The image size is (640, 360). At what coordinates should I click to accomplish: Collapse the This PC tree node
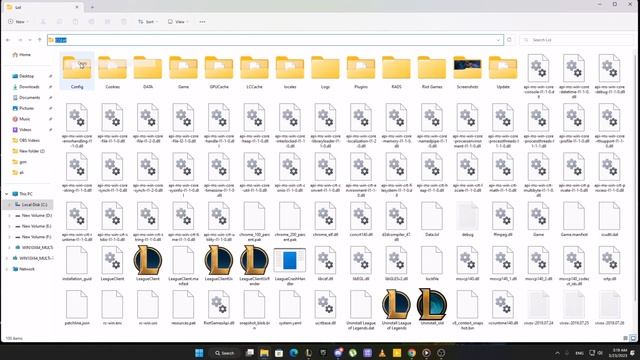pyautogui.click(x=7, y=194)
